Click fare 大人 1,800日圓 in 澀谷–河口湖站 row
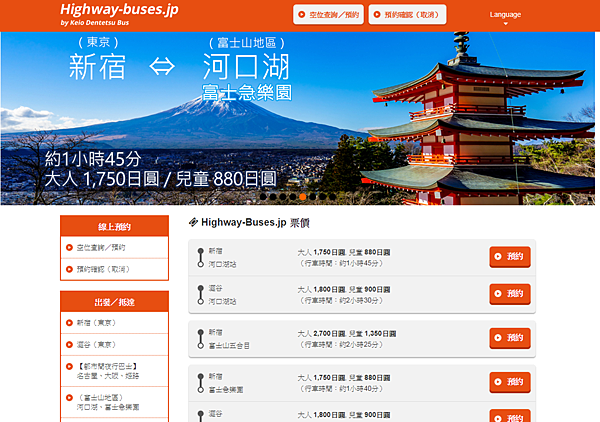Viewport: 600px width, 422px height. pos(321,290)
